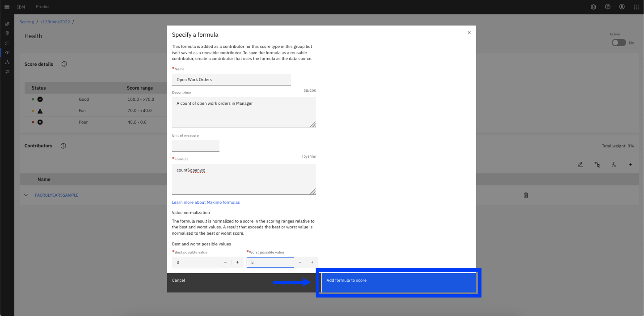Click the Name input field in formula dialog
The height and width of the screenshot is (316, 644).
231,79
